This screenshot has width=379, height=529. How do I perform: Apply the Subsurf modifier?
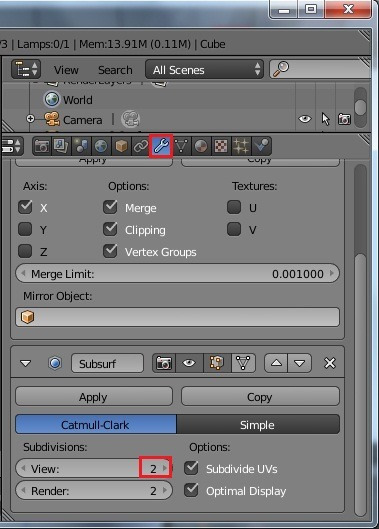point(94,396)
